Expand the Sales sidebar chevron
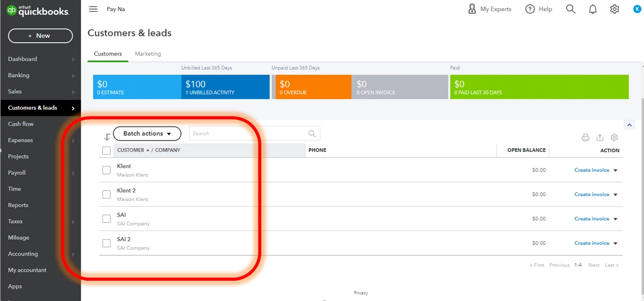This screenshot has width=644, height=301. (73, 92)
